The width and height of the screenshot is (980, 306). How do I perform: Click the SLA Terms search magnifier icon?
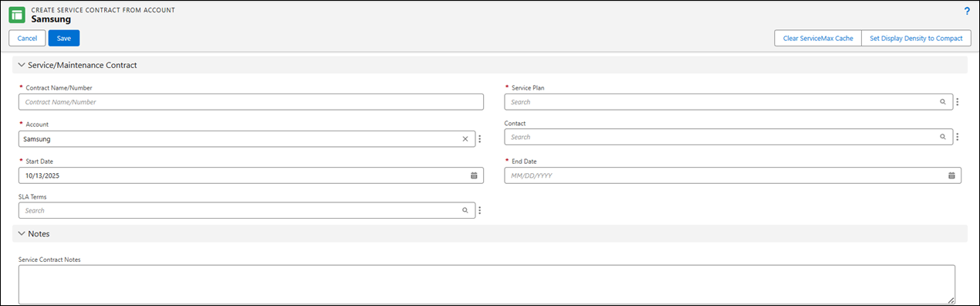point(465,210)
